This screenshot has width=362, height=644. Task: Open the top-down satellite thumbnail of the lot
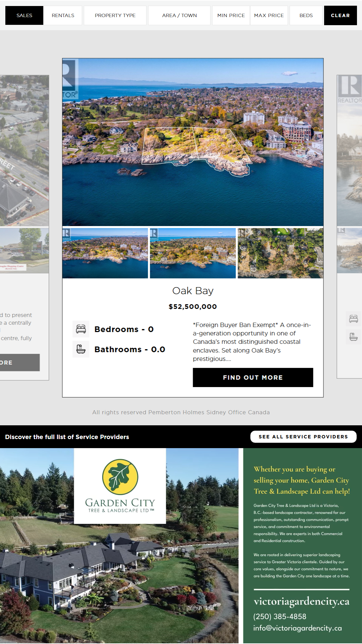[x=281, y=253]
